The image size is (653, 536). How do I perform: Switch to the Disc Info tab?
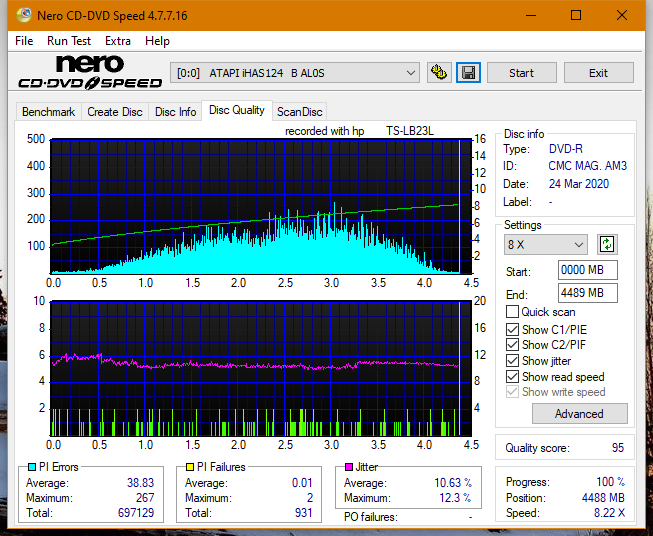(x=175, y=112)
